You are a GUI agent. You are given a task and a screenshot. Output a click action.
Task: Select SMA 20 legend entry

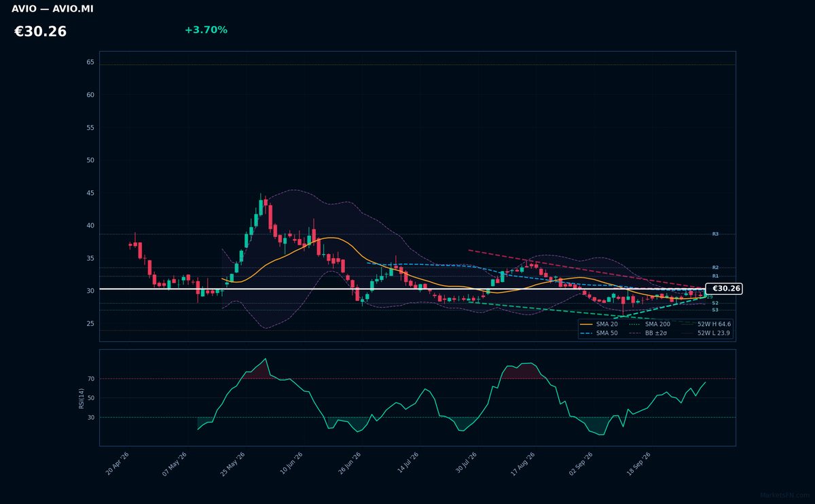click(598, 324)
